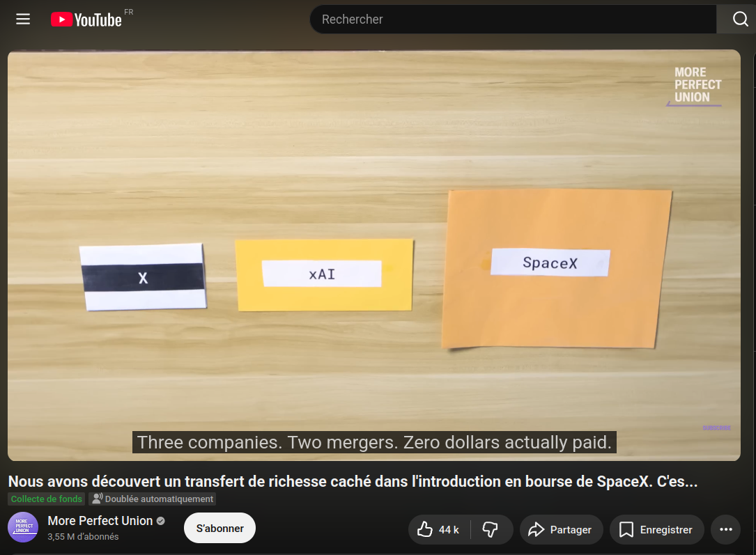Click the SUBSCRIBE watermark in video corner
This screenshot has width=756, height=555.
tap(716, 428)
